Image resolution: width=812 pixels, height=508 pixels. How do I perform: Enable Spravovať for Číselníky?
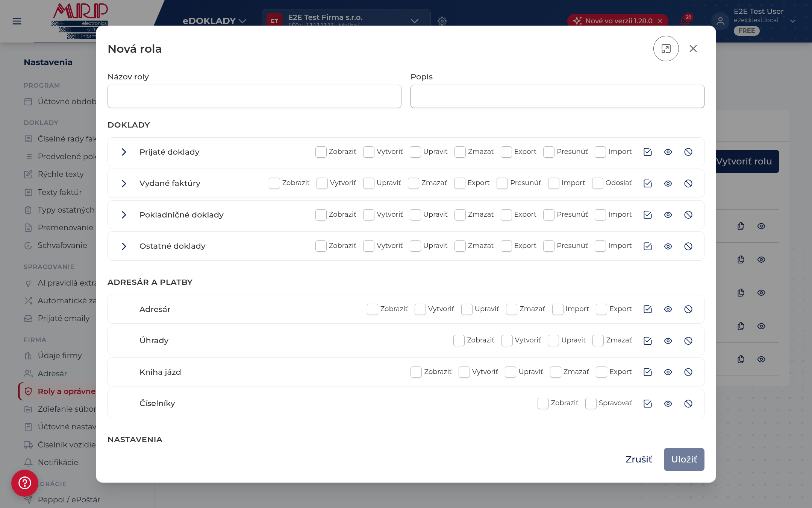(591, 403)
